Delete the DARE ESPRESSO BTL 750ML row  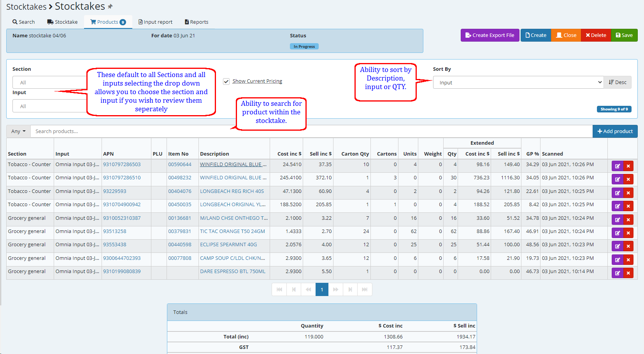tap(628, 273)
